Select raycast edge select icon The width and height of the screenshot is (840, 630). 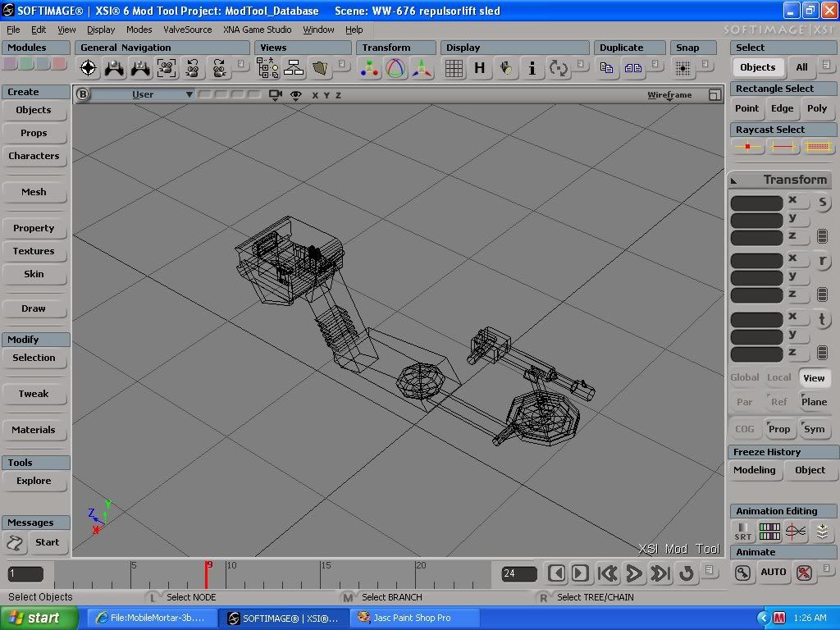tap(783, 146)
